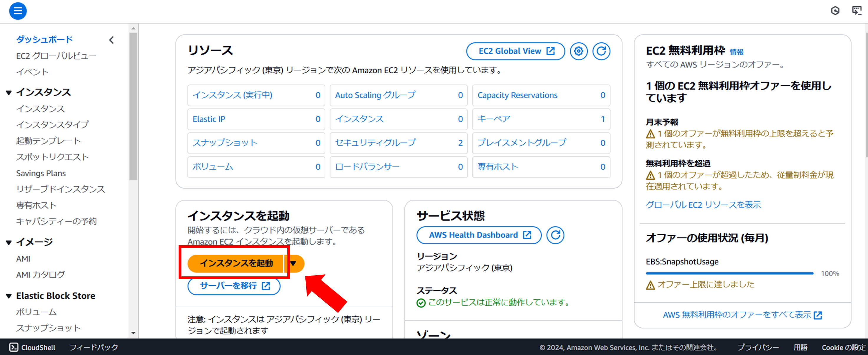Open the EC2 Global View button
Image resolution: width=868 pixels, height=355 pixels.
(515, 51)
